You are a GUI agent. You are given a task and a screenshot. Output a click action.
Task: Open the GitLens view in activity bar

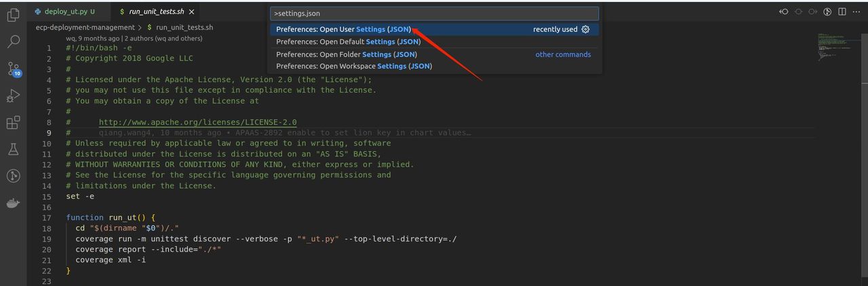pyautogui.click(x=13, y=176)
